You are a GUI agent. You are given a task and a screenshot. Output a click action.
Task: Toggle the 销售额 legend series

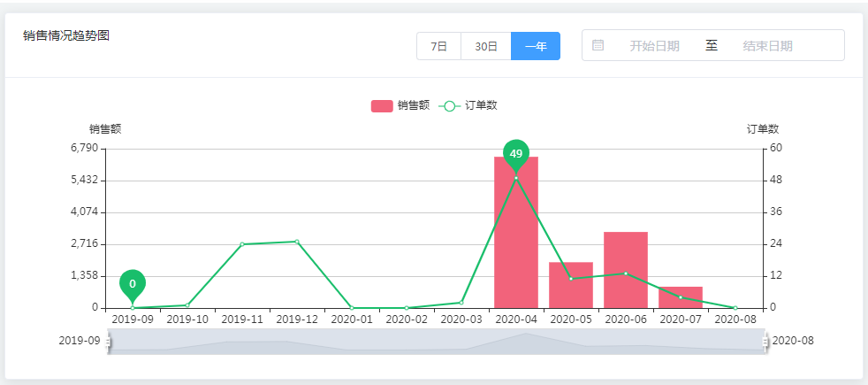click(400, 106)
